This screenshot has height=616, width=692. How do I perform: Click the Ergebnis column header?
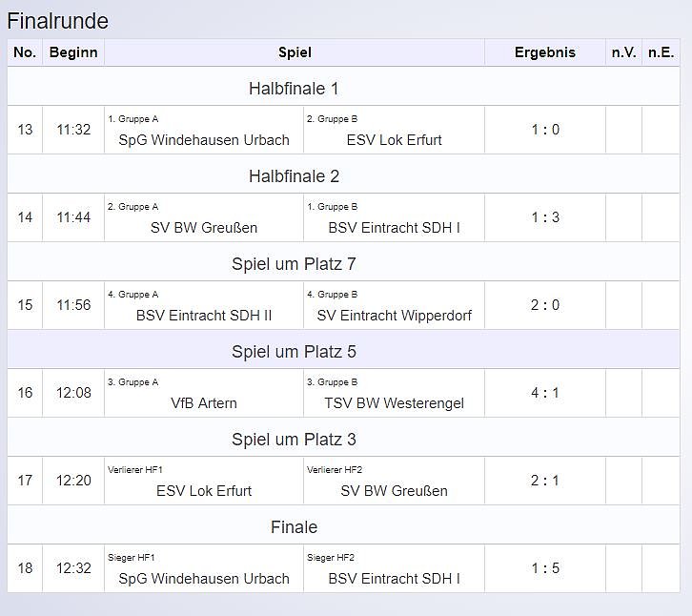pos(544,52)
